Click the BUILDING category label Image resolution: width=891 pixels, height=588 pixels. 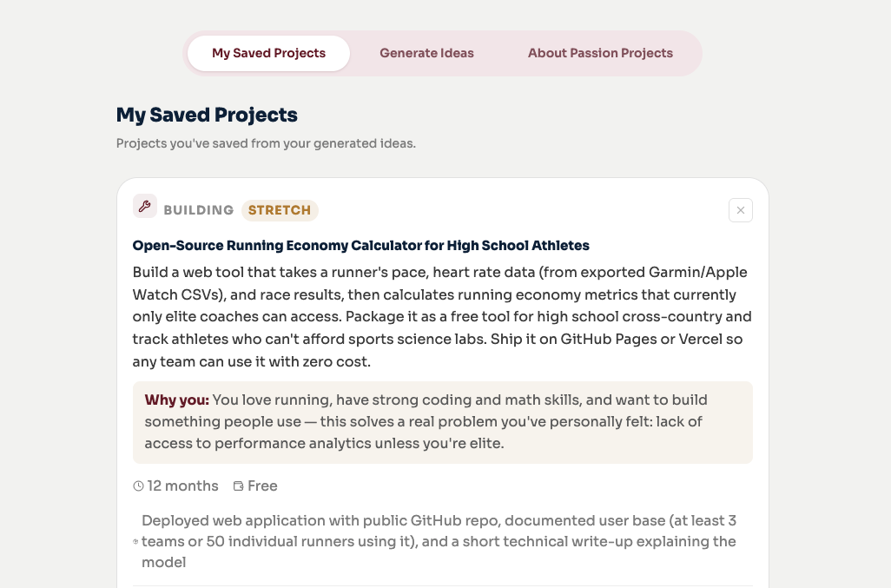[x=199, y=210]
